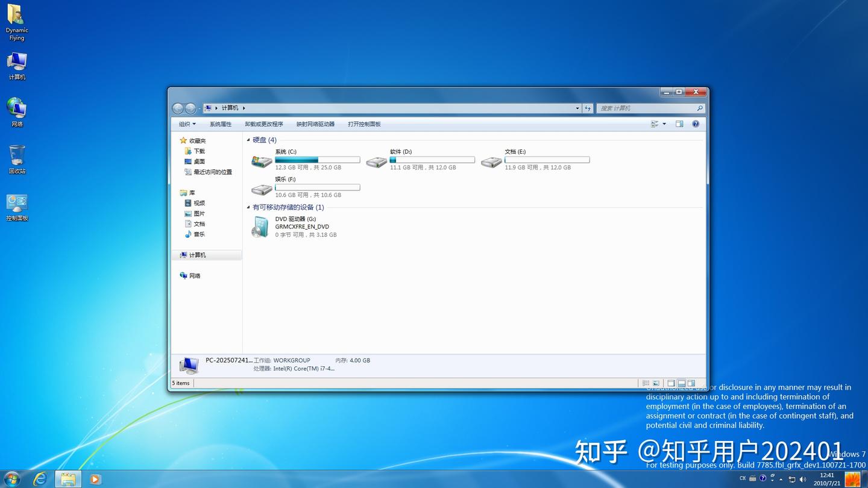
Task: Open the 组织 dropdown menu
Action: click(186, 124)
